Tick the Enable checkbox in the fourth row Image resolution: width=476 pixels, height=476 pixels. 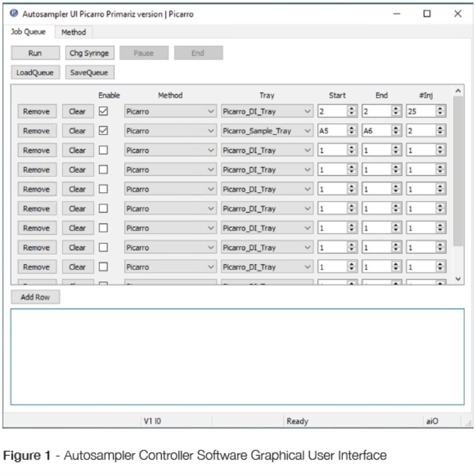103,169
